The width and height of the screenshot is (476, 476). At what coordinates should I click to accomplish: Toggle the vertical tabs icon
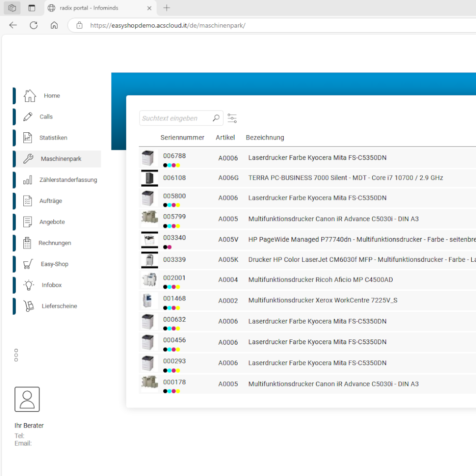coord(32,8)
